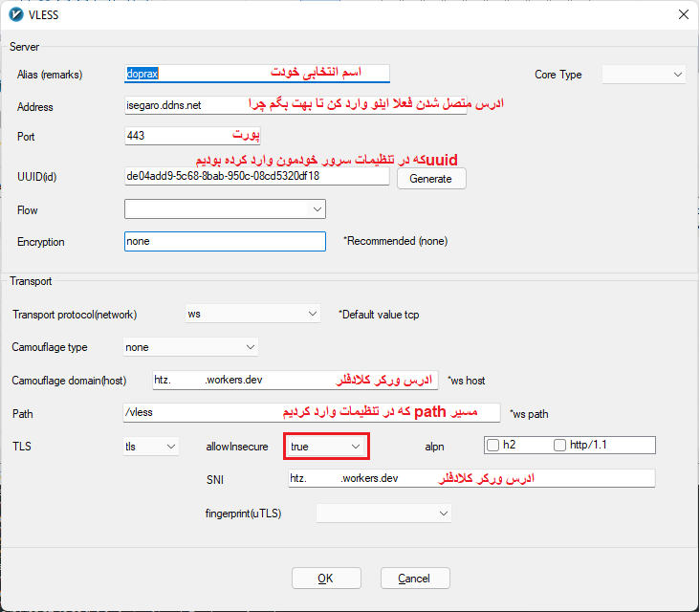
Task: Click the '*ws path' hint text
Action: coord(529,414)
